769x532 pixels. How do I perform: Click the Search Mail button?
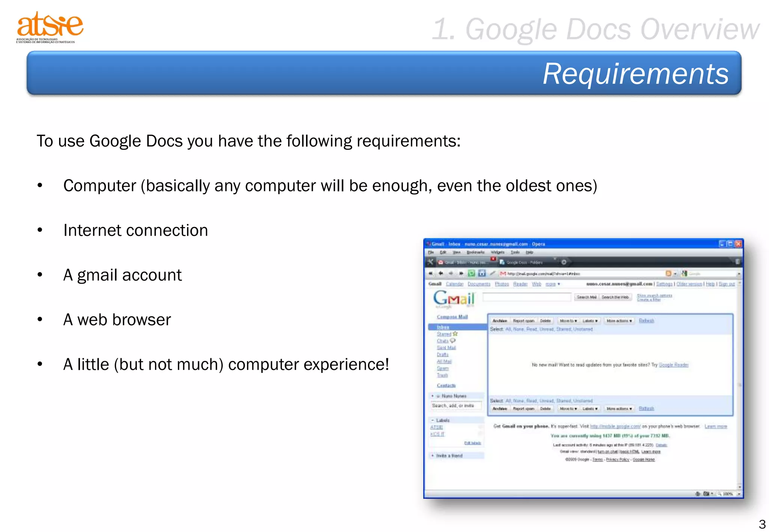point(587,297)
